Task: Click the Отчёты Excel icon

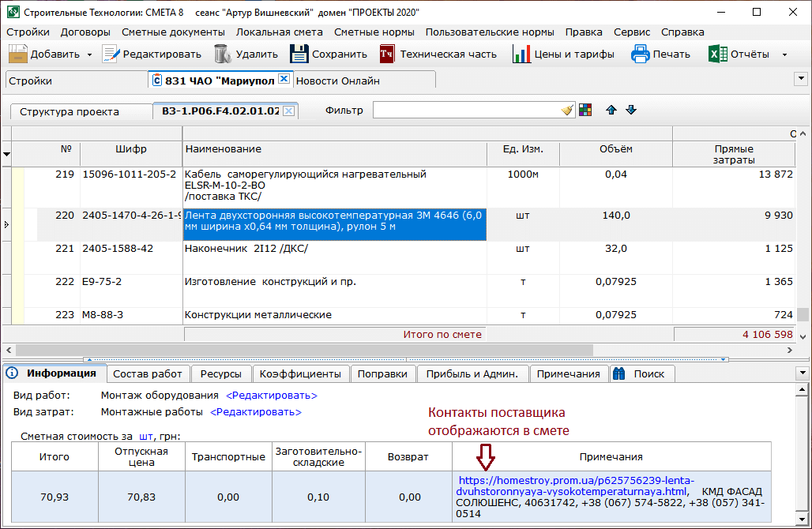Action: 717,54
